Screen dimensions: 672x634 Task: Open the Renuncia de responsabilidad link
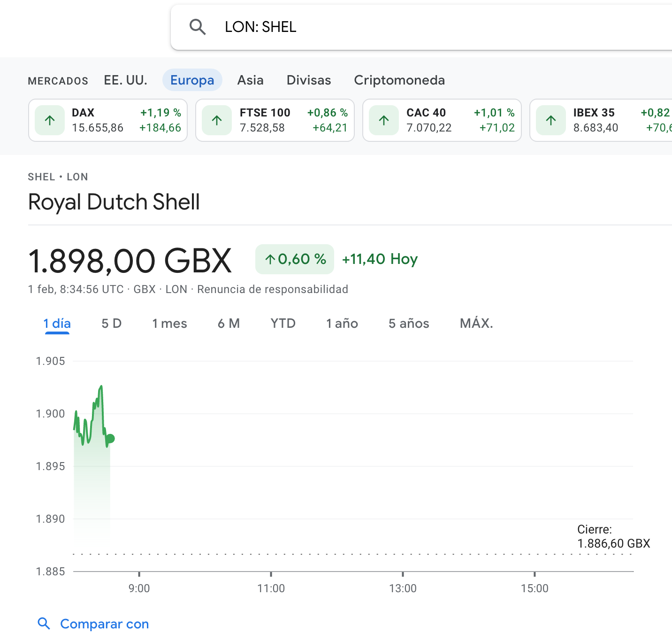coord(272,289)
